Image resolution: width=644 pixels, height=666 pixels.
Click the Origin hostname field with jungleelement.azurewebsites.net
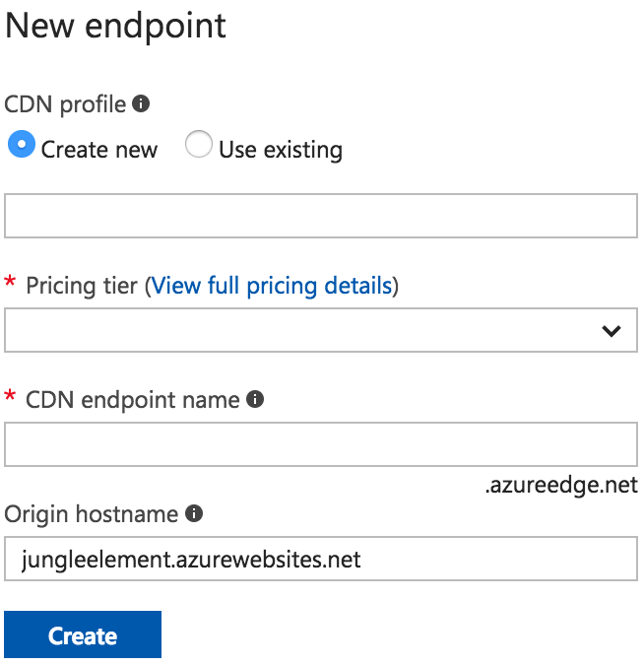[321, 559]
